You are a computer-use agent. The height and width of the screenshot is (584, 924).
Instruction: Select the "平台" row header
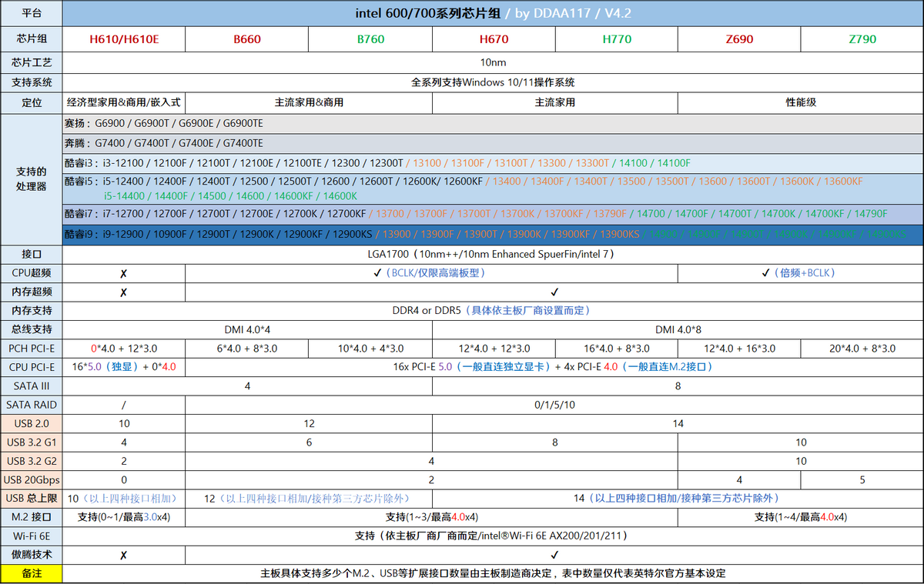[x=32, y=13]
